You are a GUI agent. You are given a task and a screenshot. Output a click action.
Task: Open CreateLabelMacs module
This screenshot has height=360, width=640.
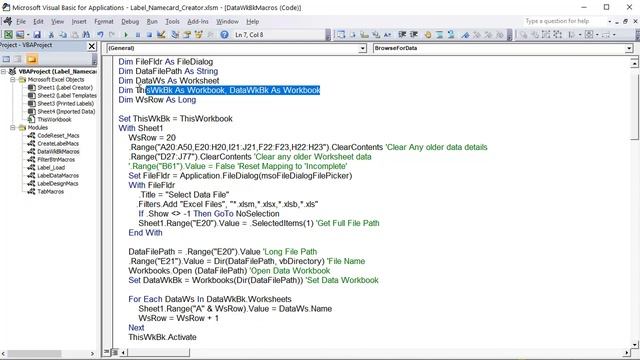click(58, 144)
